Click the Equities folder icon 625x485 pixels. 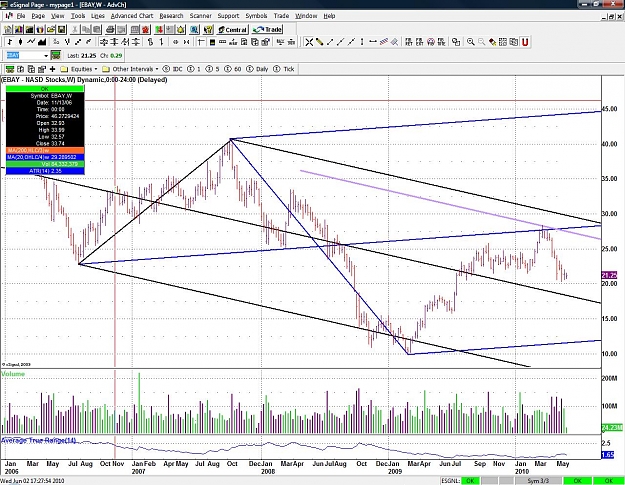[64, 69]
